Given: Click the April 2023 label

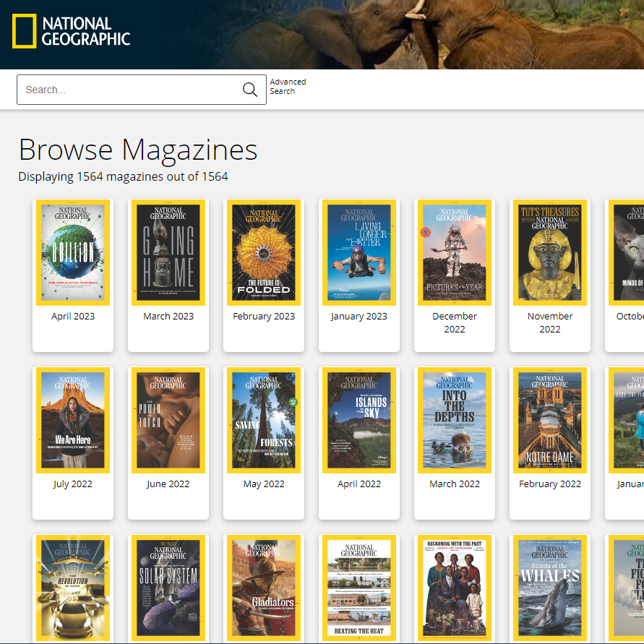Looking at the screenshot, I should [73, 317].
